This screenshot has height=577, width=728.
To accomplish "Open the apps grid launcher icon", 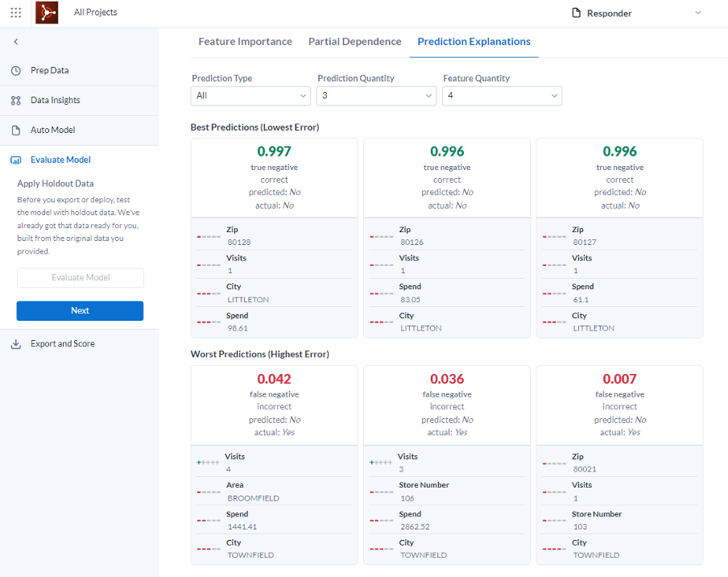I will (x=16, y=13).
